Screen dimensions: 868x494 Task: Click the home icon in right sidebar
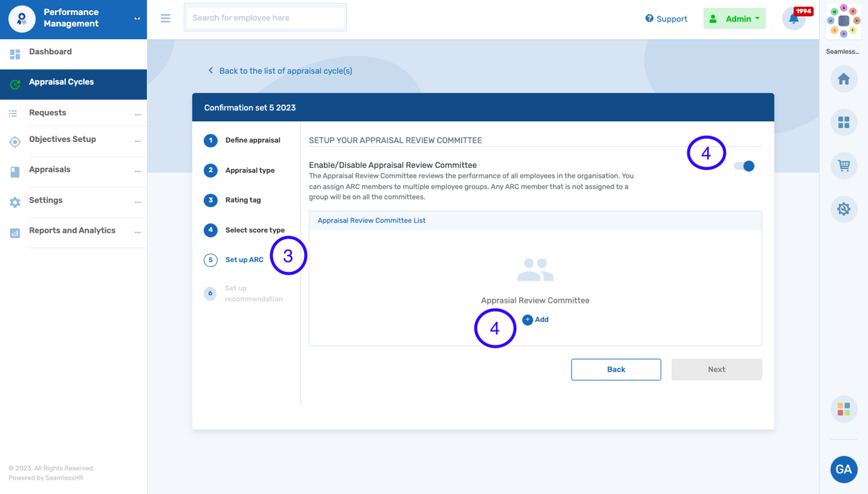coord(843,79)
